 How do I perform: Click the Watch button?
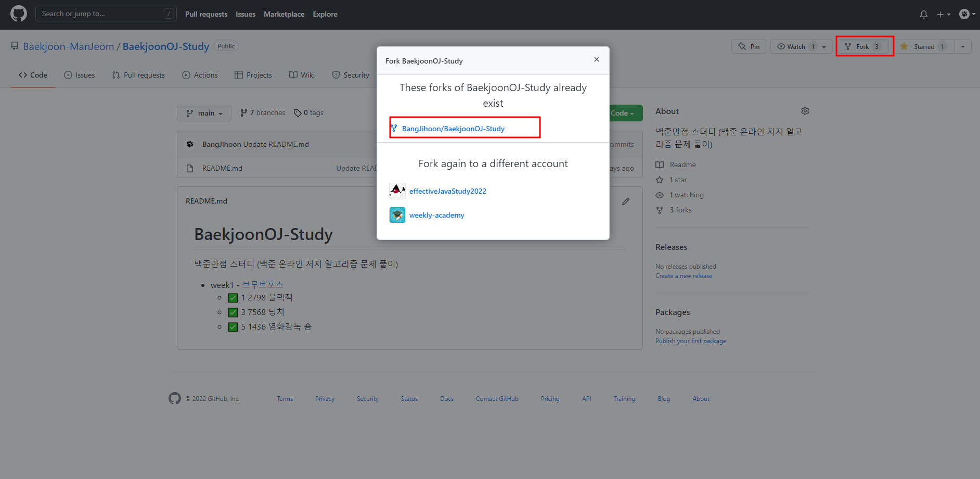tap(796, 46)
